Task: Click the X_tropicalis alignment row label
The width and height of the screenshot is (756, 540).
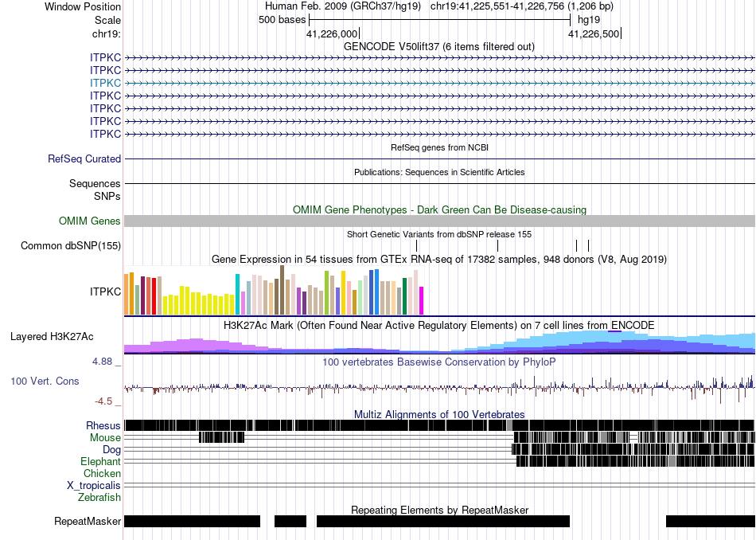Action: pos(94,486)
